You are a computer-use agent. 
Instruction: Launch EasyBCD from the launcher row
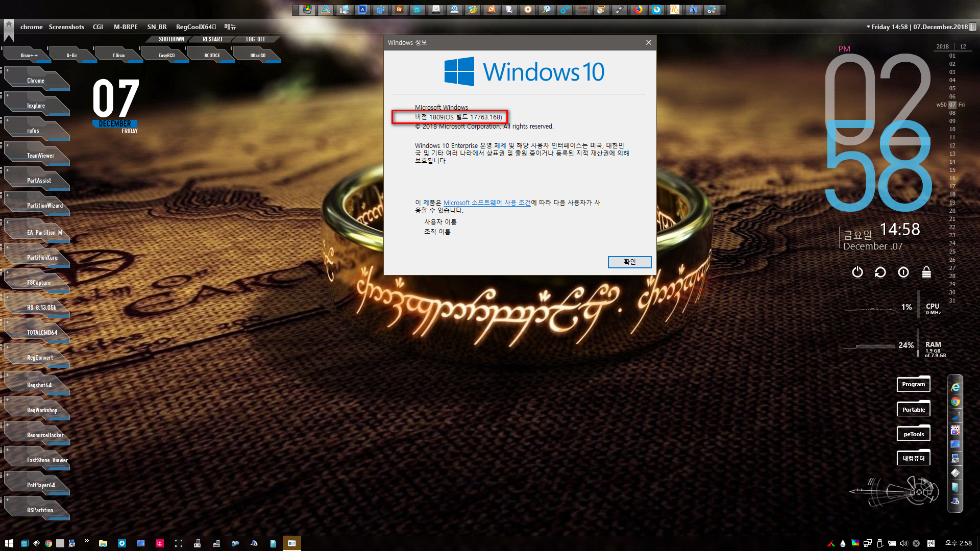(166, 55)
